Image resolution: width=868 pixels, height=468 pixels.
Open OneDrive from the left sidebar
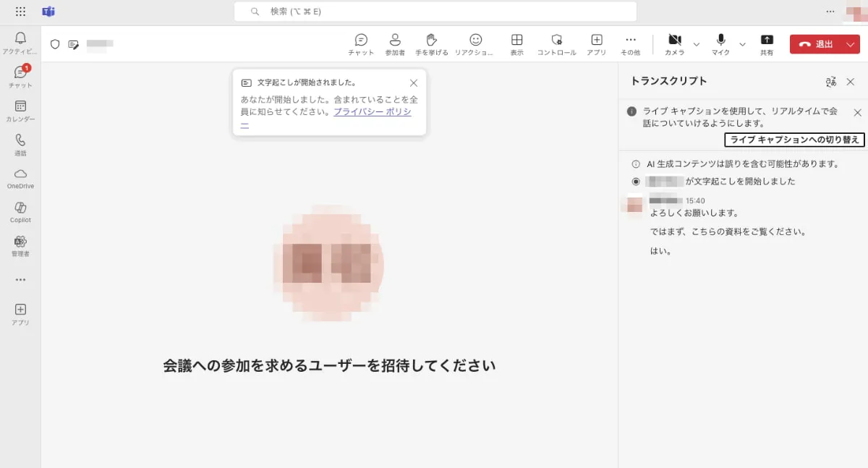point(20,176)
